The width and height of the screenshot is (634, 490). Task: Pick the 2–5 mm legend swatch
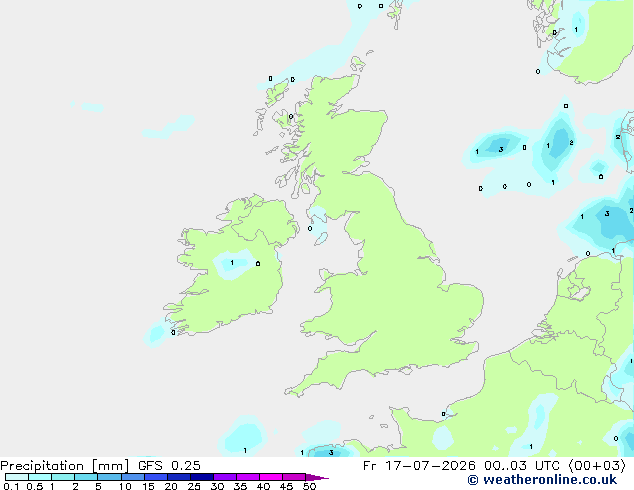86,477
